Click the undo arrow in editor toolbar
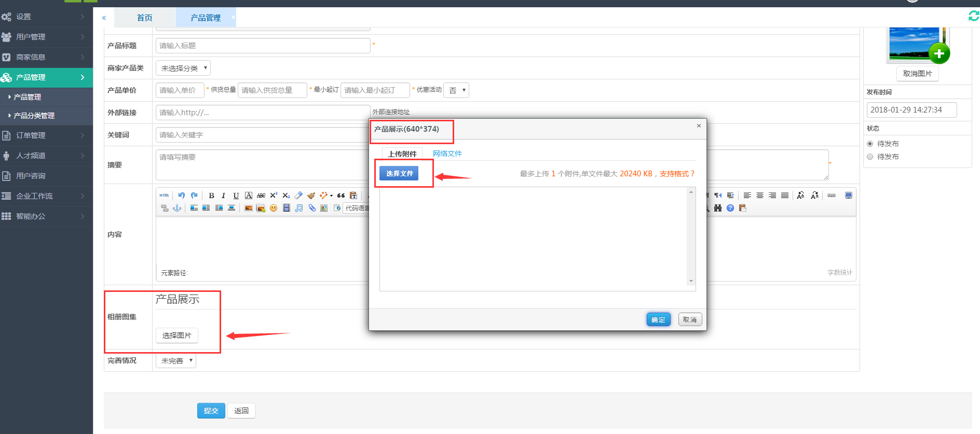Image resolution: width=980 pixels, height=434 pixels. pyautogui.click(x=181, y=195)
